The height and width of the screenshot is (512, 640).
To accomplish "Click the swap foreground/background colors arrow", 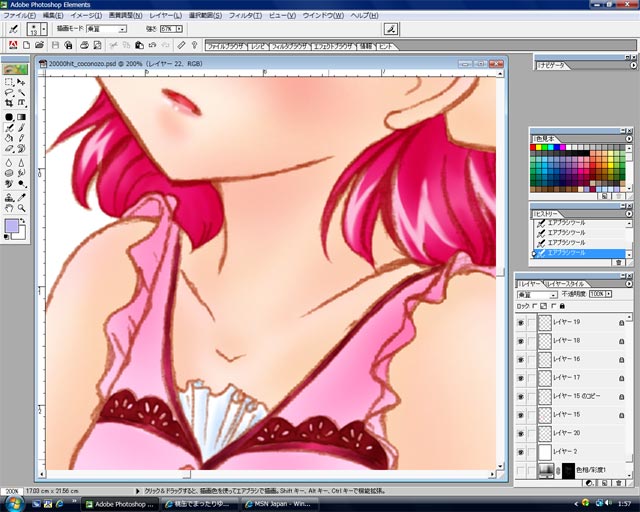I will (23, 221).
